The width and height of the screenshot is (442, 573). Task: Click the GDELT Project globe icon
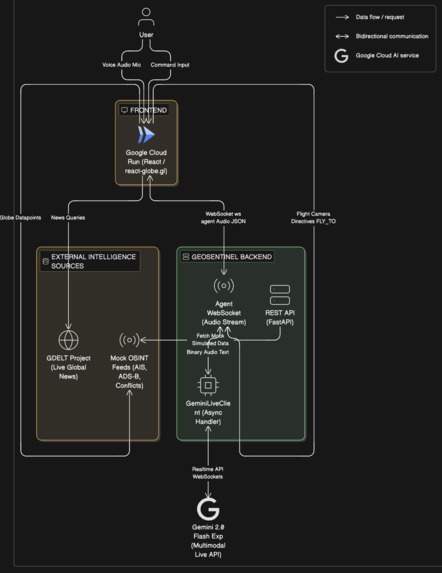point(68,340)
